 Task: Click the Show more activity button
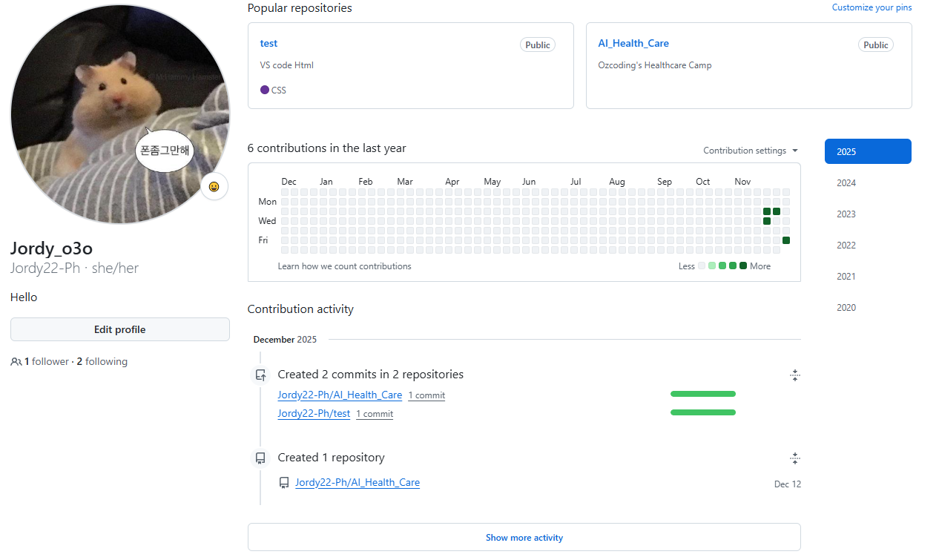524,537
